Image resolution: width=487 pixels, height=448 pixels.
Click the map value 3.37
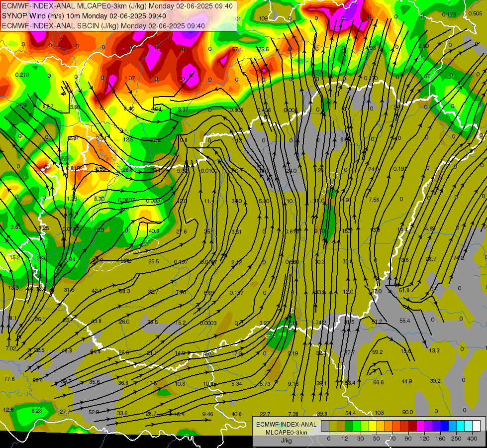click(183, 110)
